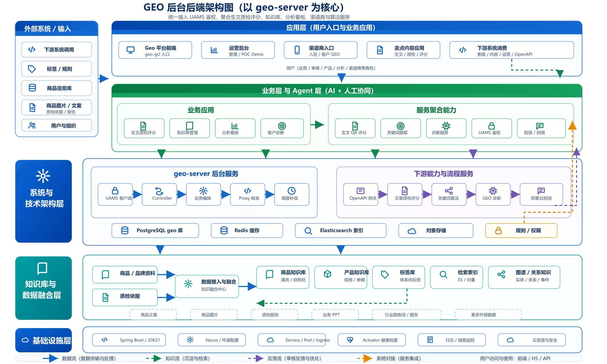The width and height of the screenshot is (607, 364).
Task: Click the gear icon beside Nacos / 环境配置
Action: (190, 340)
